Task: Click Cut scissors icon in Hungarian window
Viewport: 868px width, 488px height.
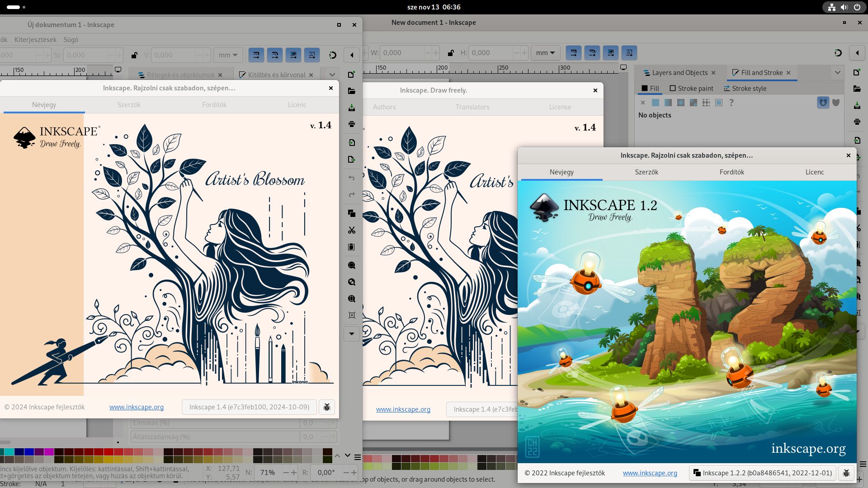Action: [352, 230]
